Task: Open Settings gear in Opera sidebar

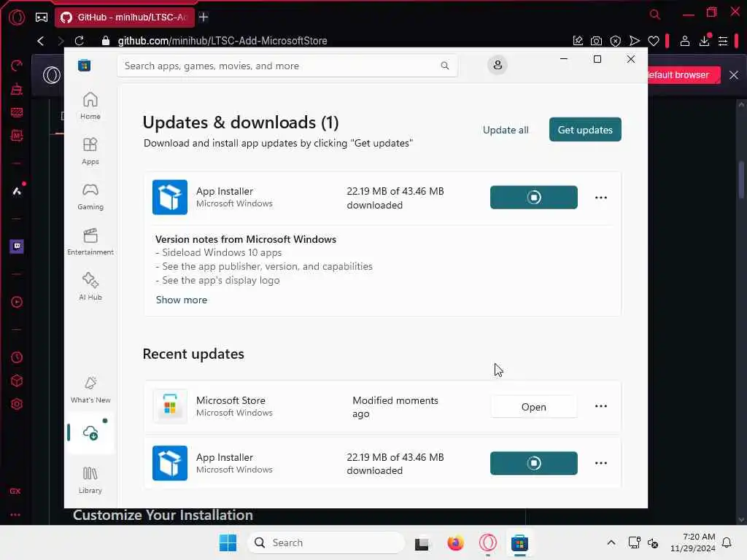Action: (17, 404)
